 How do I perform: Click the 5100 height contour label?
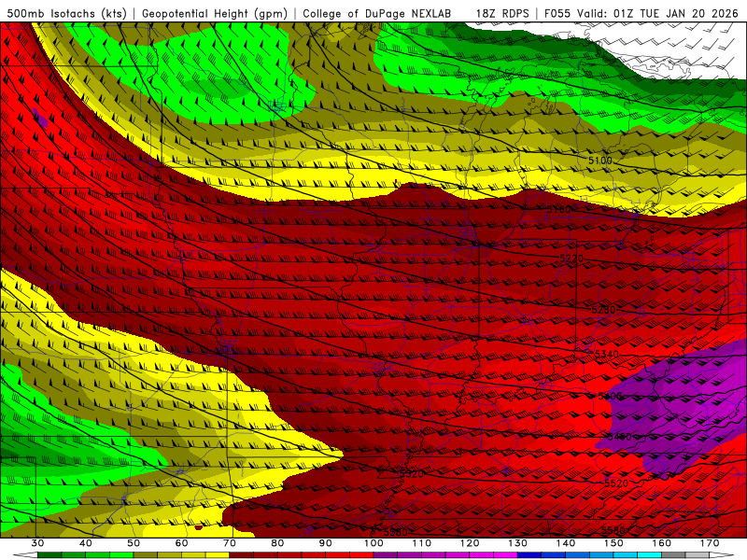(x=600, y=161)
